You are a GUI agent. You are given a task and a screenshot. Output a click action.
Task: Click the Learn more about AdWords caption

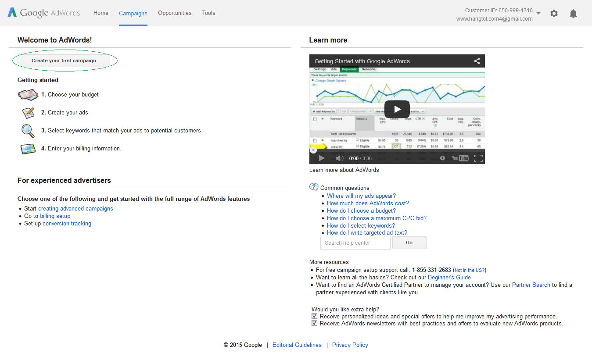(344, 170)
